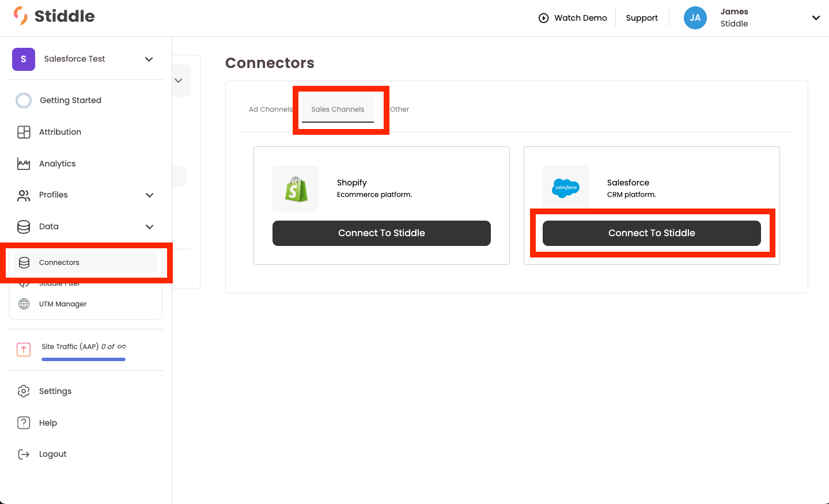Connect Salesforce to Stiddle
829x504 pixels.
click(x=652, y=233)
